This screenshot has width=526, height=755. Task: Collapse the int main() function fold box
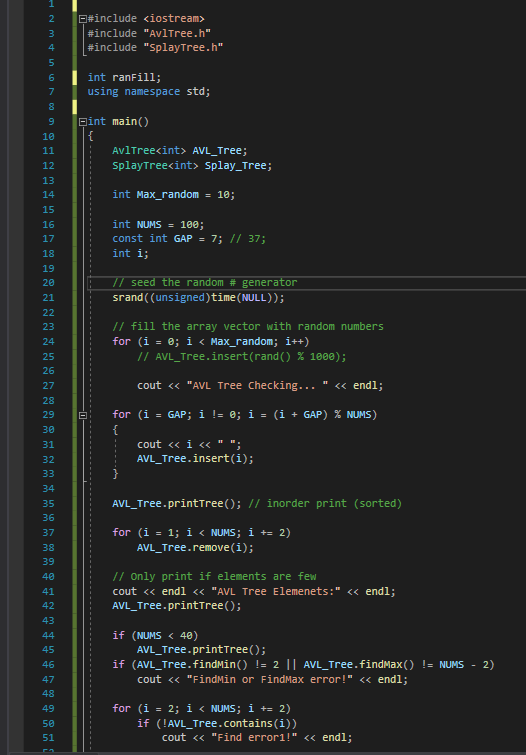82,121
